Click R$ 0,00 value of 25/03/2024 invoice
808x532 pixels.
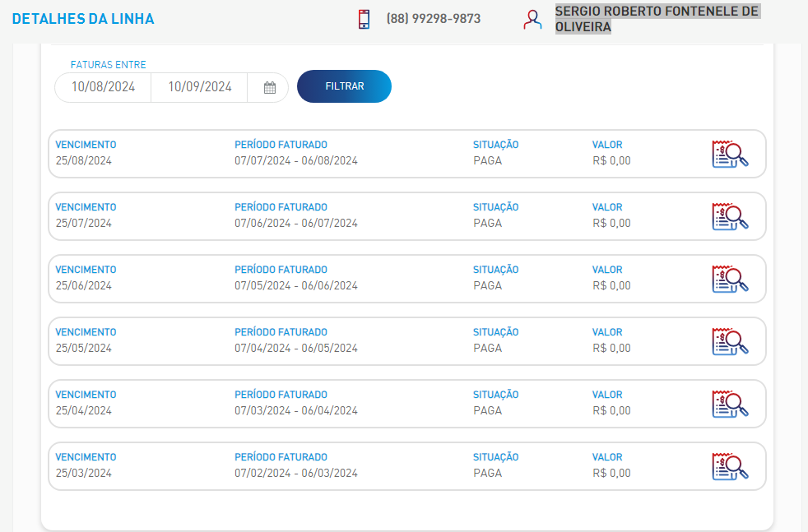611,473
